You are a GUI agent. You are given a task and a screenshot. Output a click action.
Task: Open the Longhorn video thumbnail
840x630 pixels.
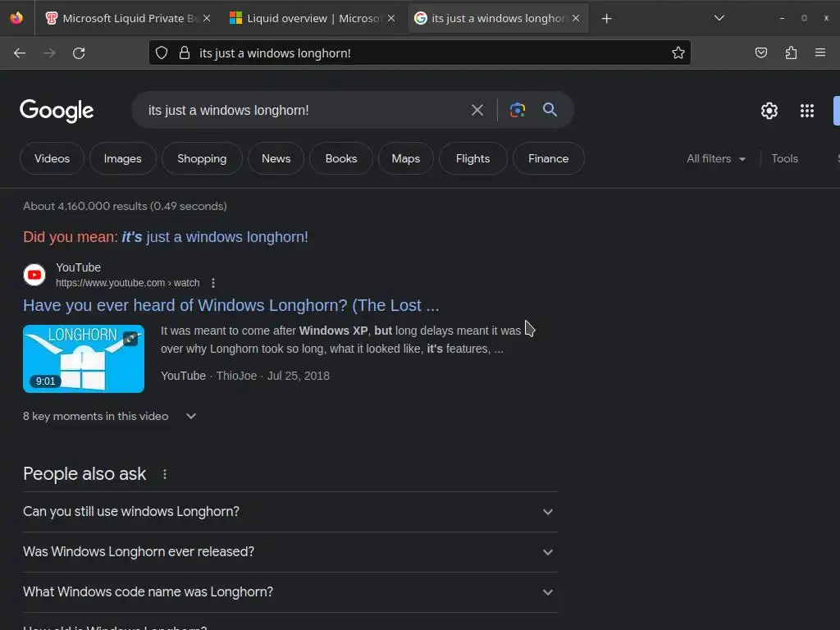84,359
